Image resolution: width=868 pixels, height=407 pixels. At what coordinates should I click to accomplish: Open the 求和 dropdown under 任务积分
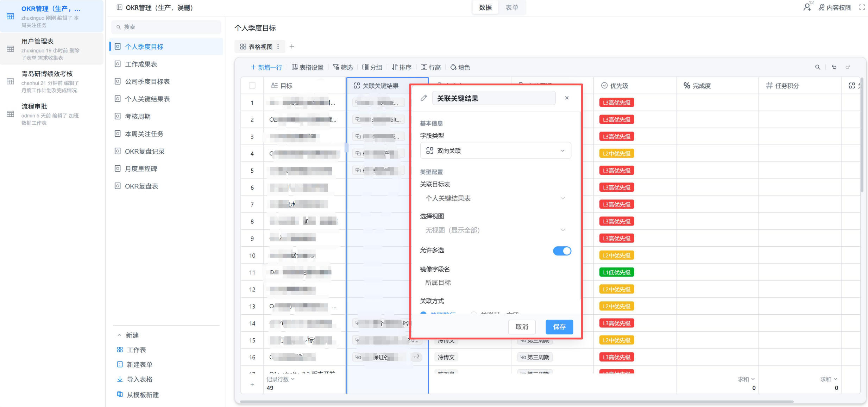coord(829,379)
